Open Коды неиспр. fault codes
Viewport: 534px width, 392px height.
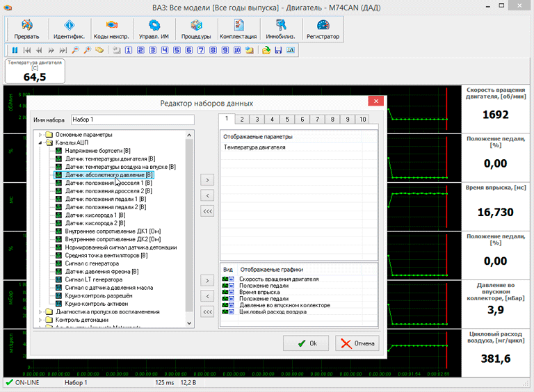(x=111, y=28)
